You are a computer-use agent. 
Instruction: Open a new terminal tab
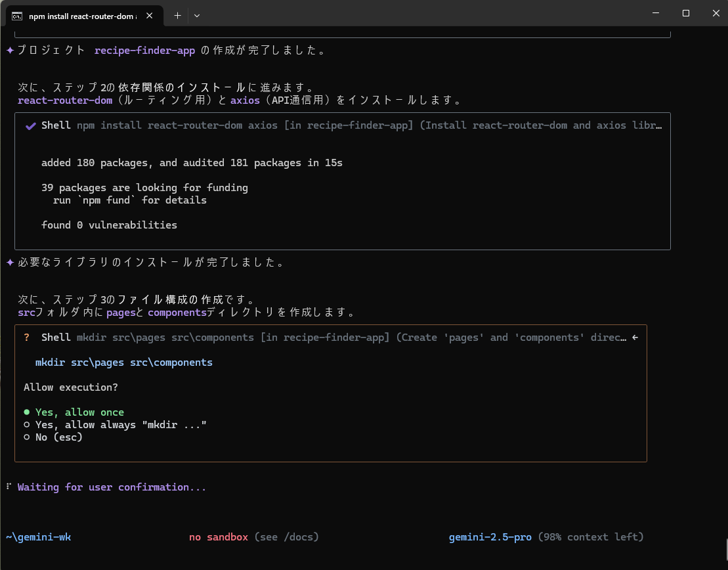click(x=177, y=15)
